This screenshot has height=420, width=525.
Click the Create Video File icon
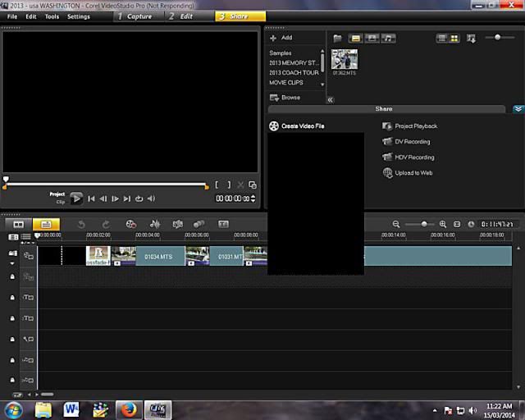tap(274, 126)
